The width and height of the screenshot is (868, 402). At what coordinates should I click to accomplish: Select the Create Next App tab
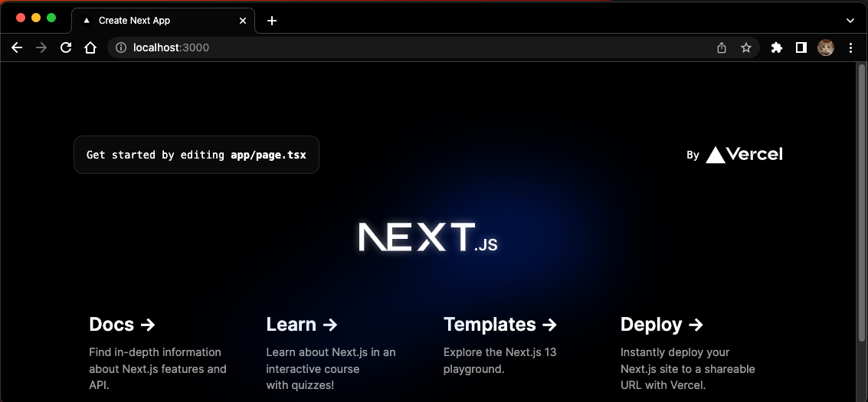[x=163, y=21]
